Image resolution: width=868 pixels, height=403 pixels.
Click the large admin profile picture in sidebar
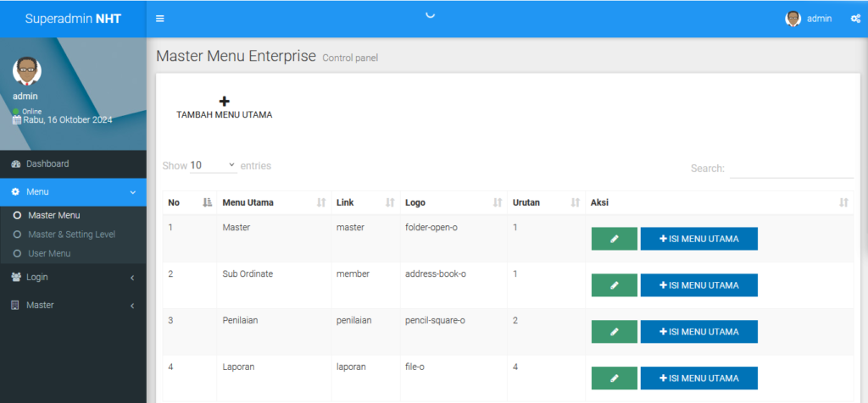click(28, 71)
